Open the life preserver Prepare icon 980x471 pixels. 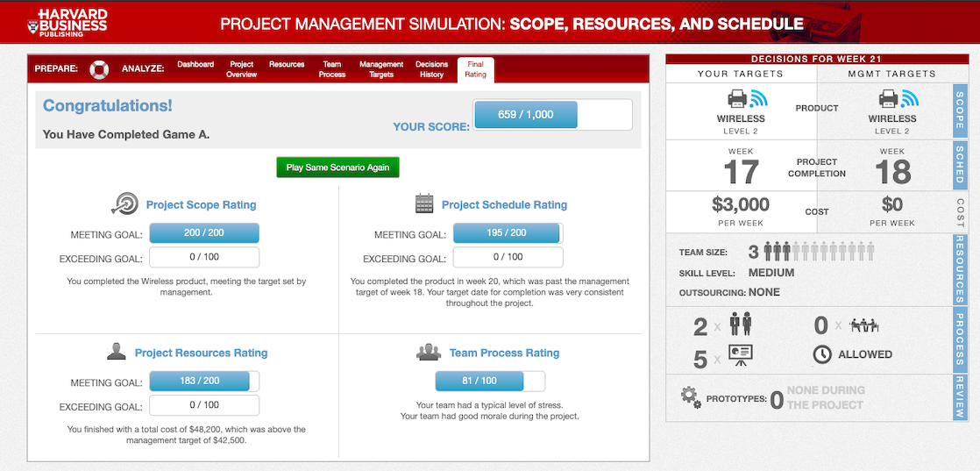point(99,68)
